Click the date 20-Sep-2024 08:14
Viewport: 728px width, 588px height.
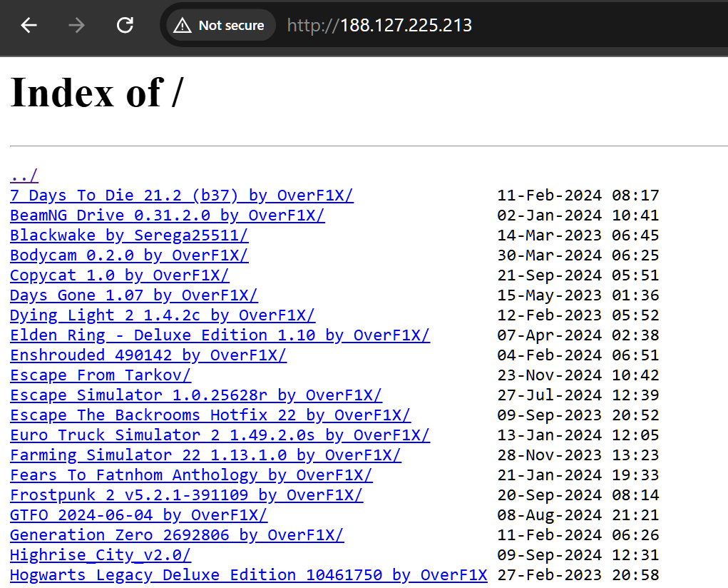pos(578,495)
